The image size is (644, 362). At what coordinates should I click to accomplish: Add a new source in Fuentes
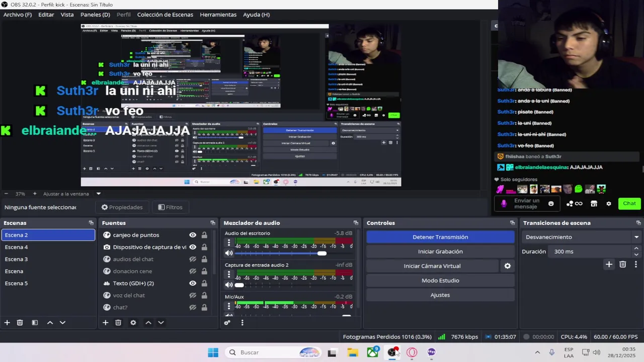(105, 322)
